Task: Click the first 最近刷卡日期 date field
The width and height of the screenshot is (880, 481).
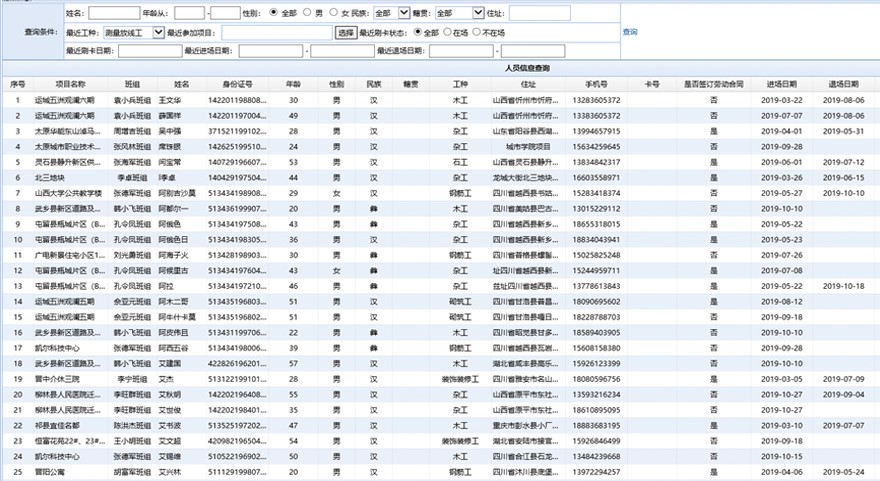Action: click(146, 51)
